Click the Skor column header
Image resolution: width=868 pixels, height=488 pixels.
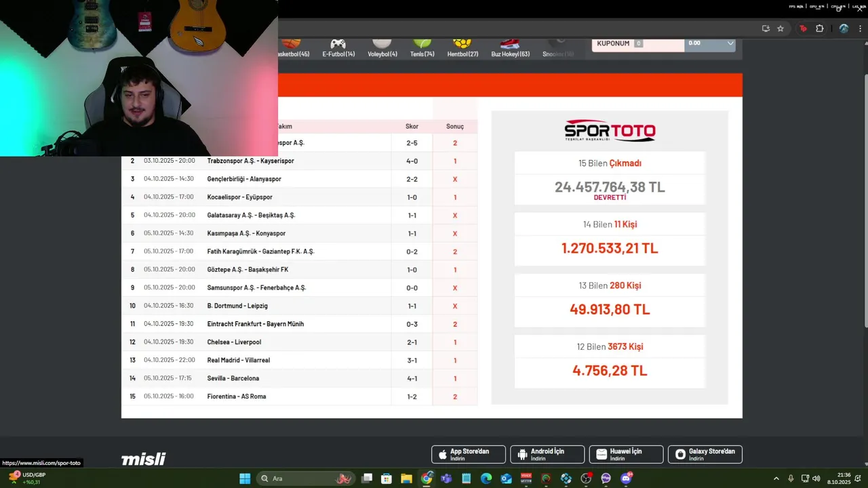tap(412, 127)
